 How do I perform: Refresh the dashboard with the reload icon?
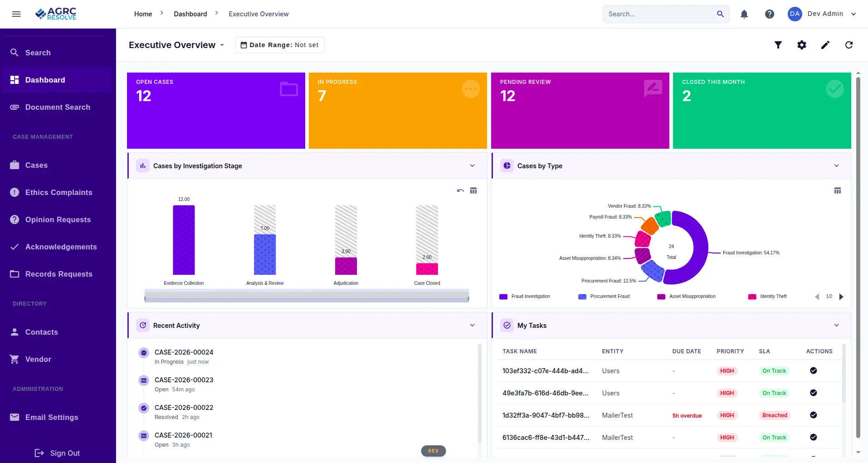pos(849,45)
